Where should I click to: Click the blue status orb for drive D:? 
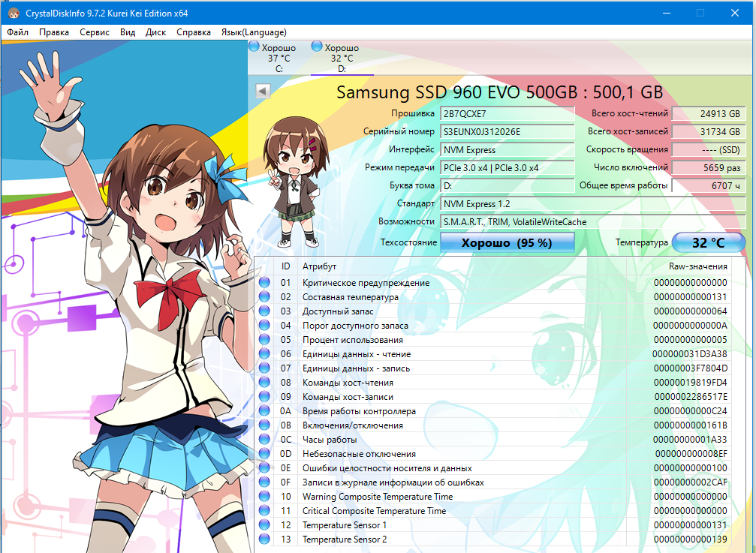(x=317, y=47)
